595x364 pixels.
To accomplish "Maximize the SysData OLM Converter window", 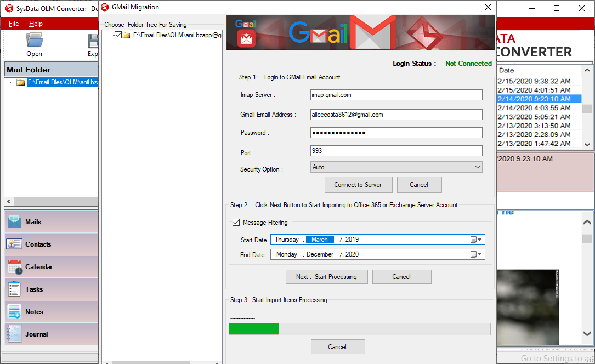I will click(557, 8).
